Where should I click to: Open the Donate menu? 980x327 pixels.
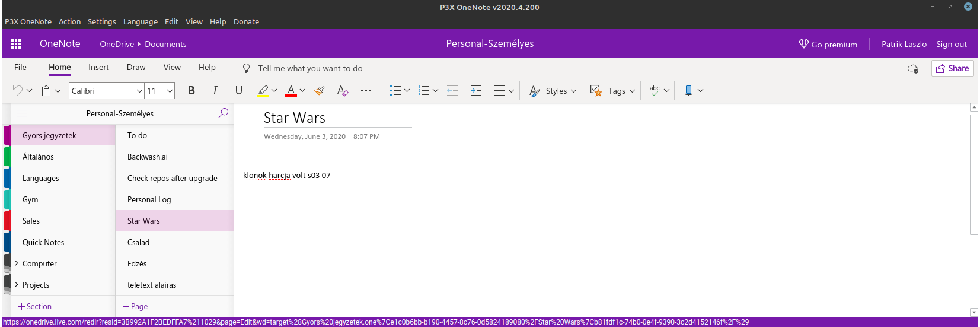pyautogui.click(x=246, y=21)
